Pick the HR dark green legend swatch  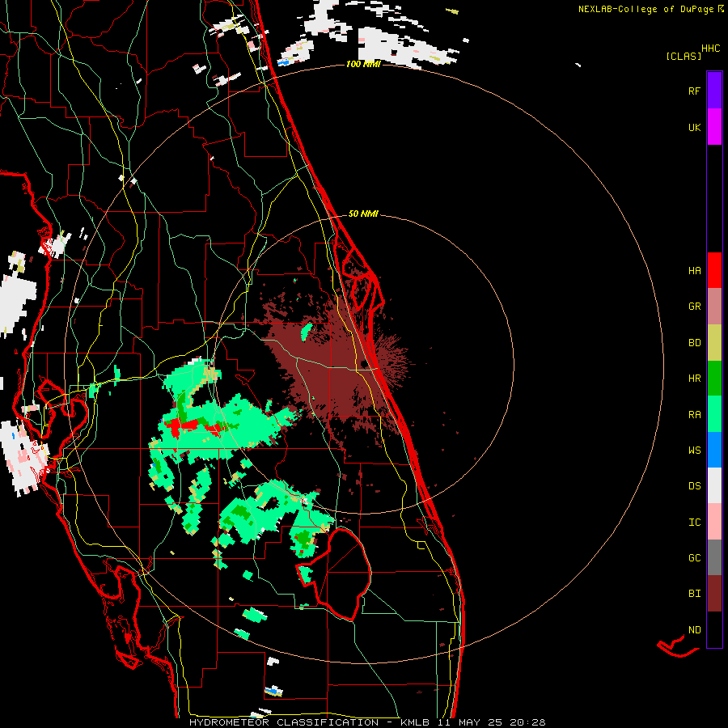714,379
